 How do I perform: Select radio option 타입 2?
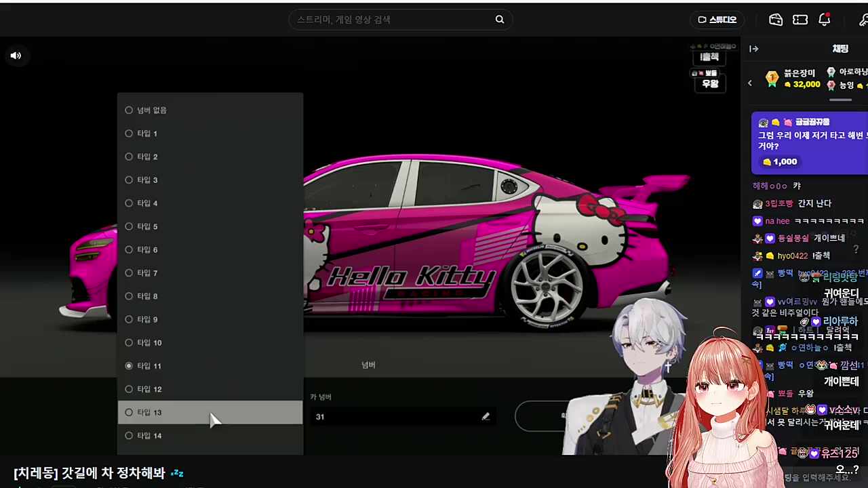[x=210, y=157]
